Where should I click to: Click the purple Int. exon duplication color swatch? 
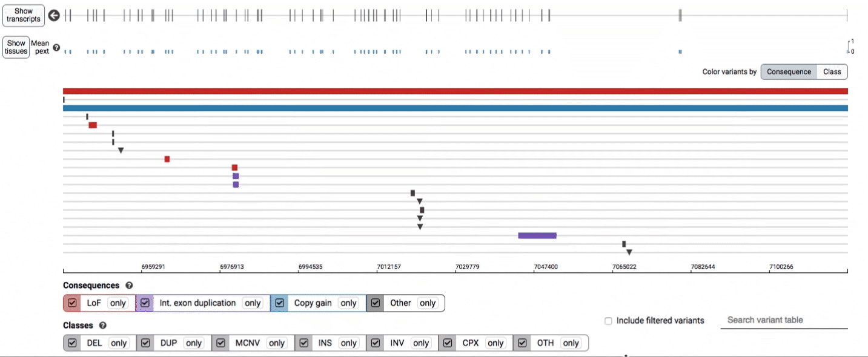click(145, 303)
